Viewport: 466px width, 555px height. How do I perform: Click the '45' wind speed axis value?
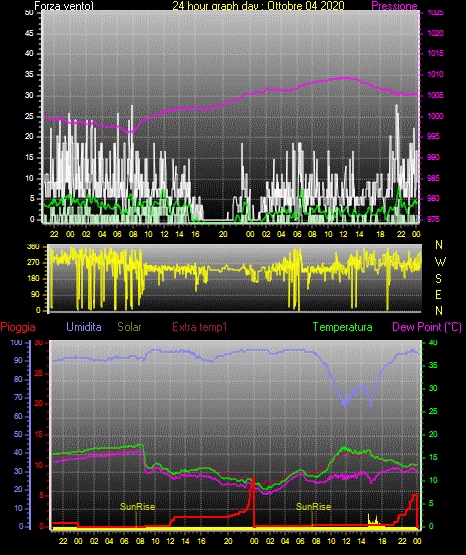click(x=29, y=33)
